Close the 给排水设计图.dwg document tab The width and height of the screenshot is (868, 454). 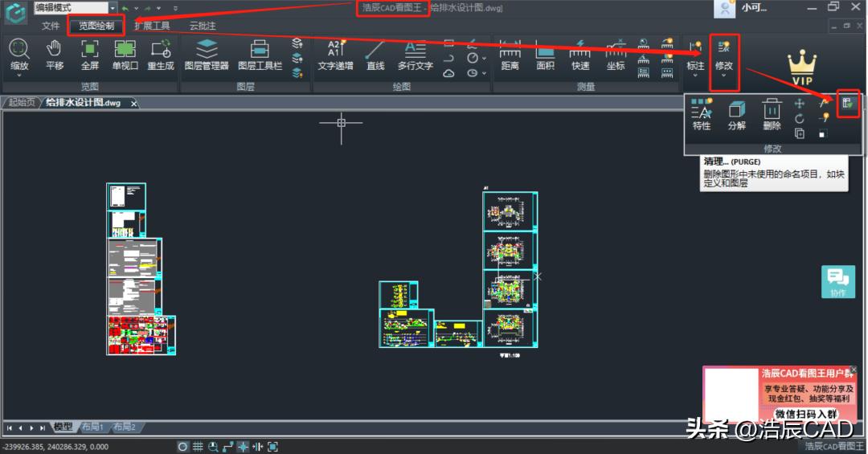133,103
